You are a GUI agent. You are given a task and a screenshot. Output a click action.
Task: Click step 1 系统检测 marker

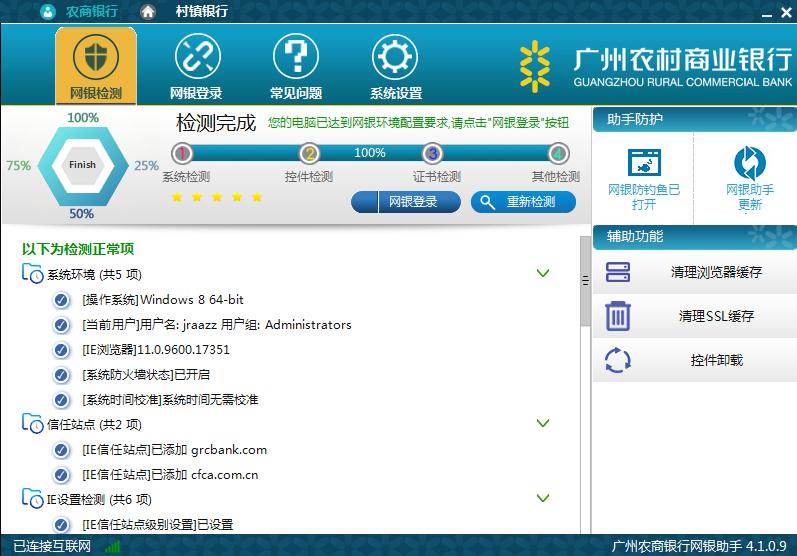coord(182,153)
